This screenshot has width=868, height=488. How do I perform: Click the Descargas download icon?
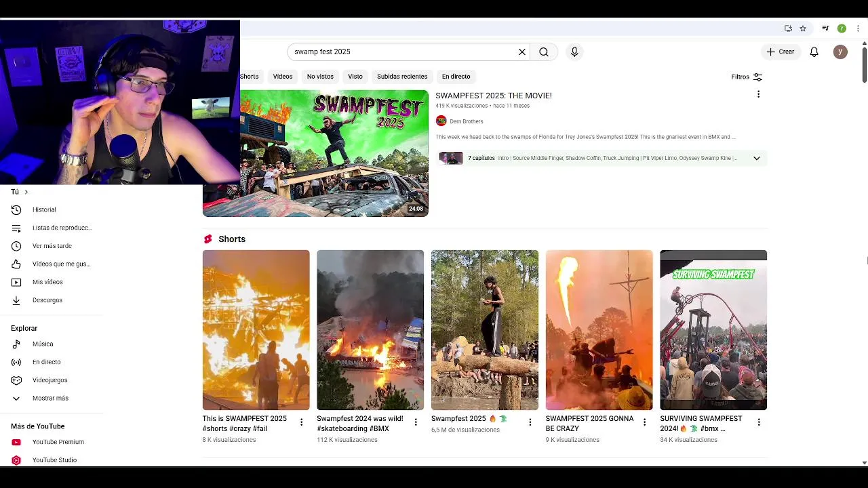coord(16,300)
